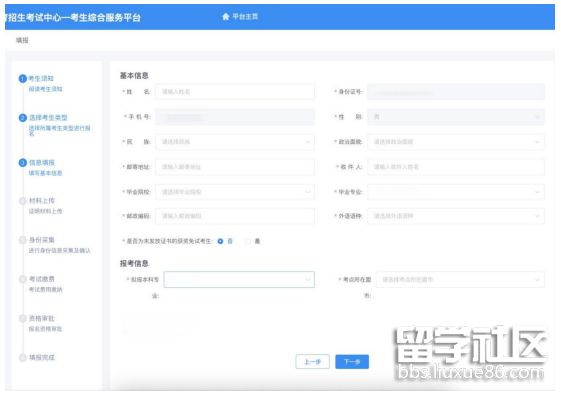
Task: Click the disabled 身份证号 field
Action: click(x=456, y=92)
